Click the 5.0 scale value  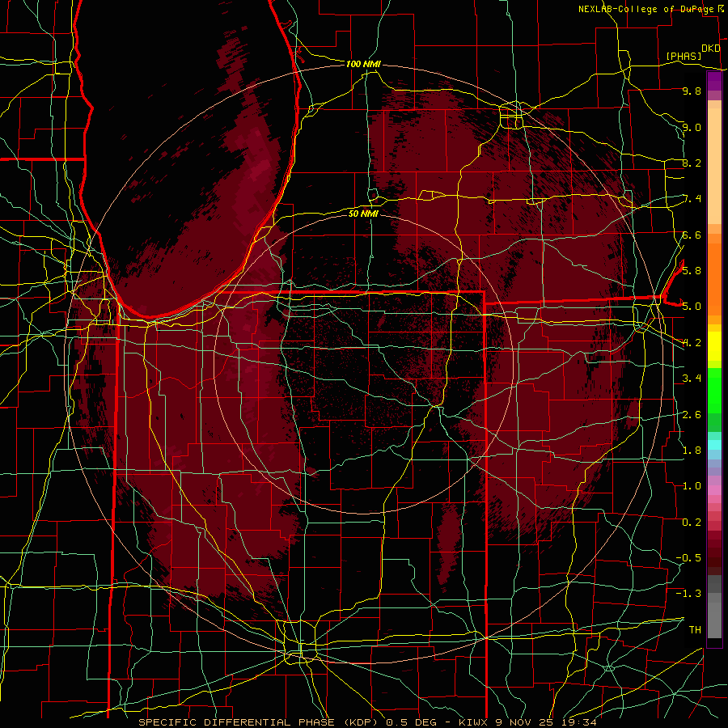pyautogui.click(x=692, y=307)
